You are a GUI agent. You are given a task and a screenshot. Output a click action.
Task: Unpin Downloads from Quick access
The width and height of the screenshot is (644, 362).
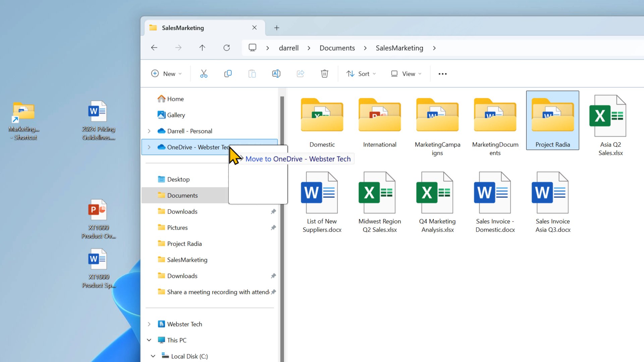click(x=273, y=211)
